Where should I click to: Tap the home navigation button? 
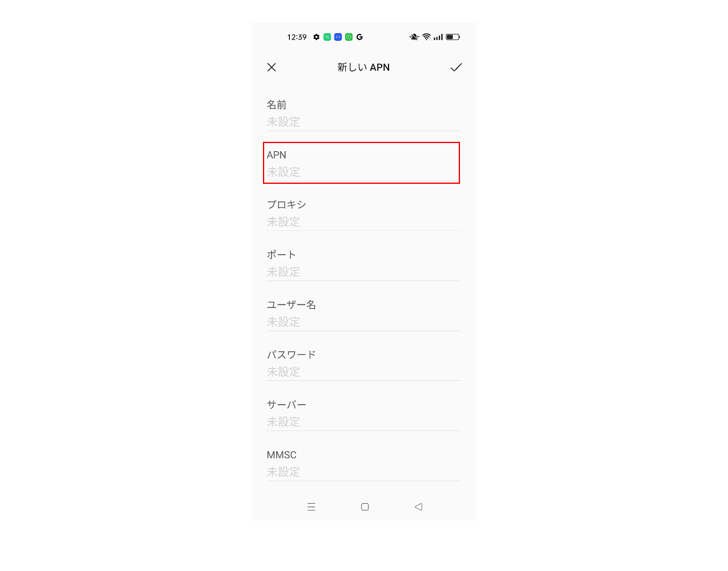point(365,507)
